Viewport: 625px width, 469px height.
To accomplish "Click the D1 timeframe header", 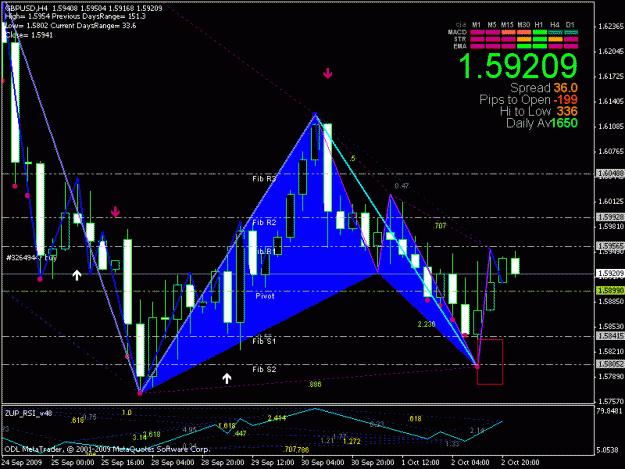I will click(x=570, y=25).
